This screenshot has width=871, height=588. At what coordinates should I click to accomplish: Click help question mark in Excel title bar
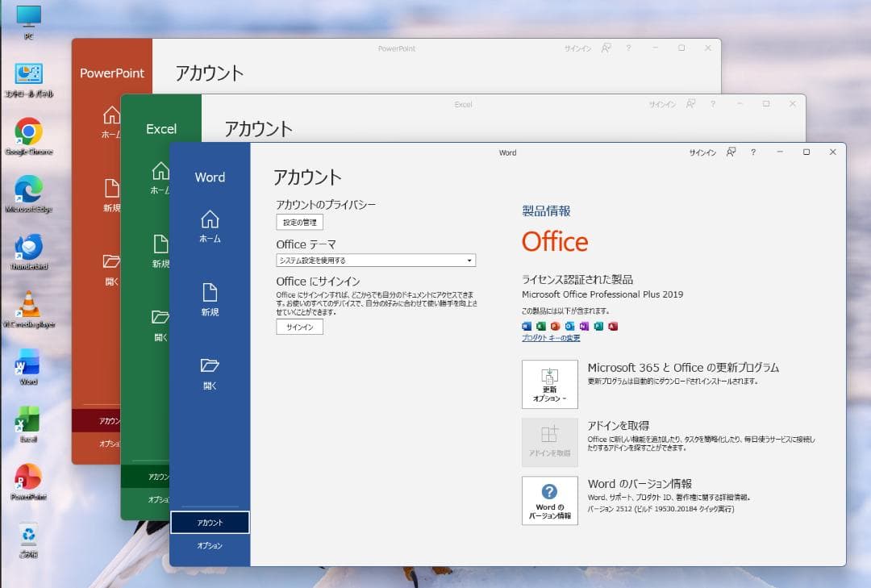713,104
